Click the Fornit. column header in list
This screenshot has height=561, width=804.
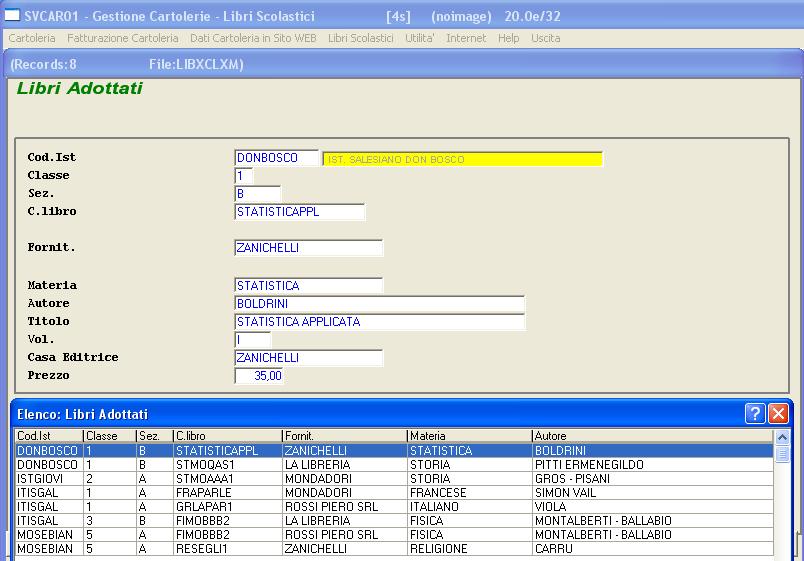(345, 436)
